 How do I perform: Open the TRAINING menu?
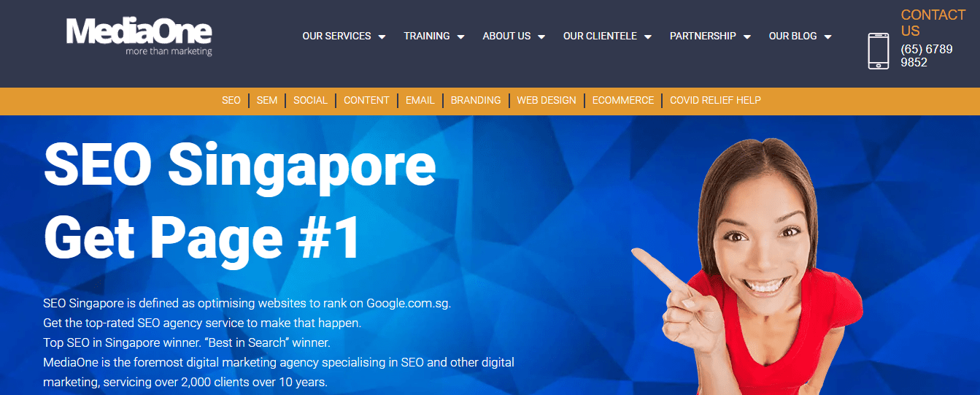427,36
